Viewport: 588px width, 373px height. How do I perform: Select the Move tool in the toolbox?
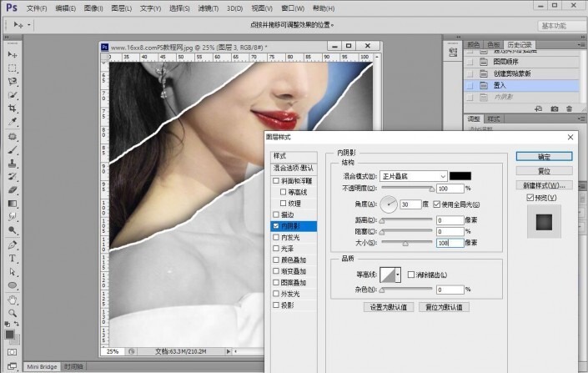[x=13, y=54]
